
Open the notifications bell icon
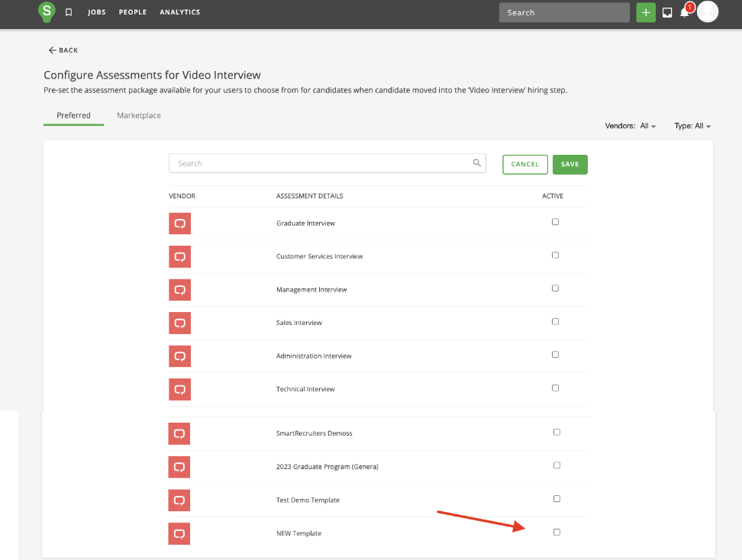pos(685,12)
